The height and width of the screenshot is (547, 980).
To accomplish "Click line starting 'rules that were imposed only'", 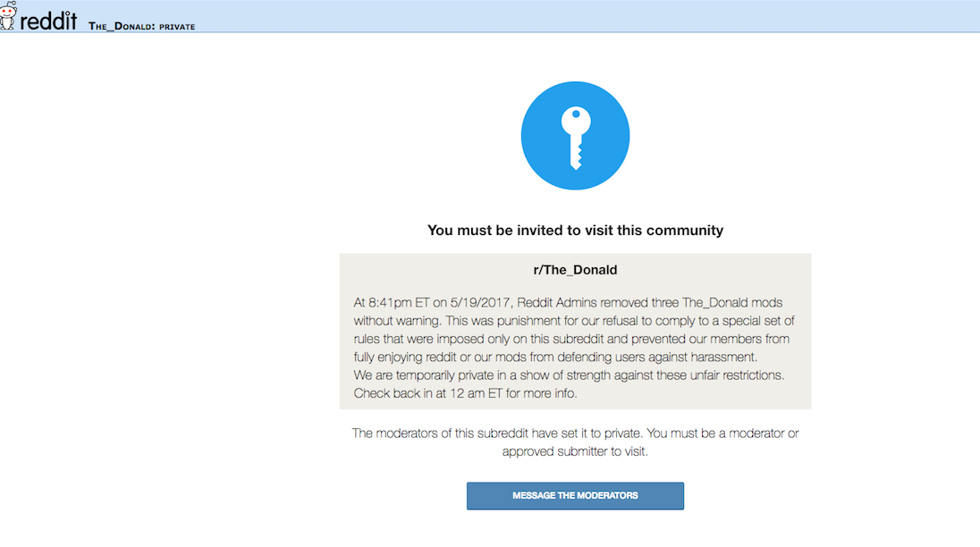I will click(x=571, y=339).
